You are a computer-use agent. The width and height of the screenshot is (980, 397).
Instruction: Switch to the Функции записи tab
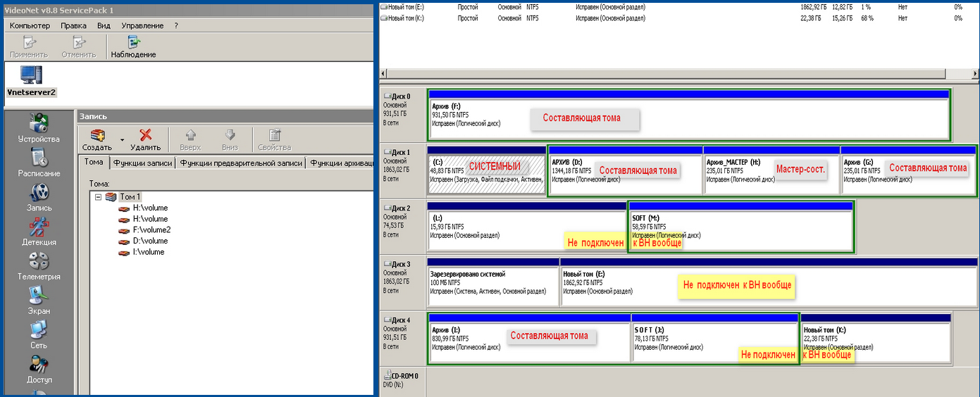(x=142, y=163)
